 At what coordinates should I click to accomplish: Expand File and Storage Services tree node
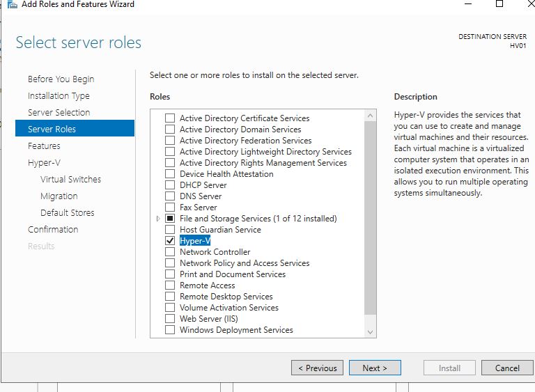coord(158,219)
